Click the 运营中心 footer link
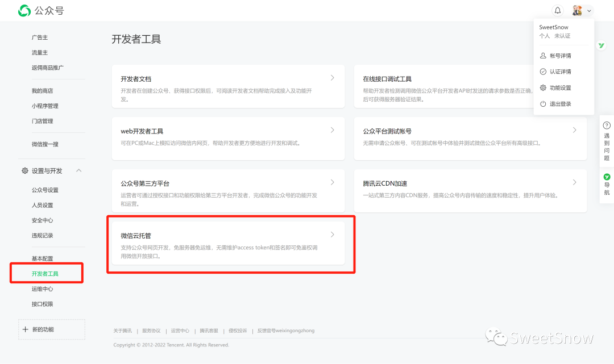 (x=180, y=330)
